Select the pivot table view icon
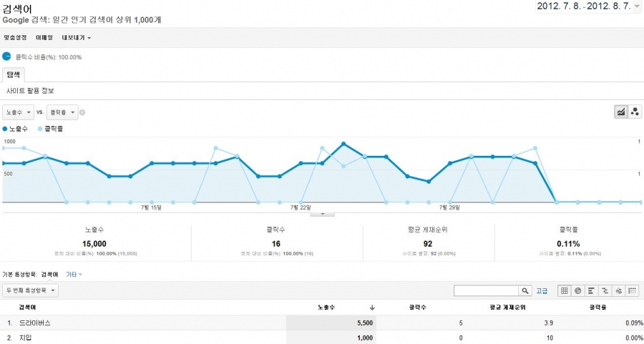 [x=632, y=290]
